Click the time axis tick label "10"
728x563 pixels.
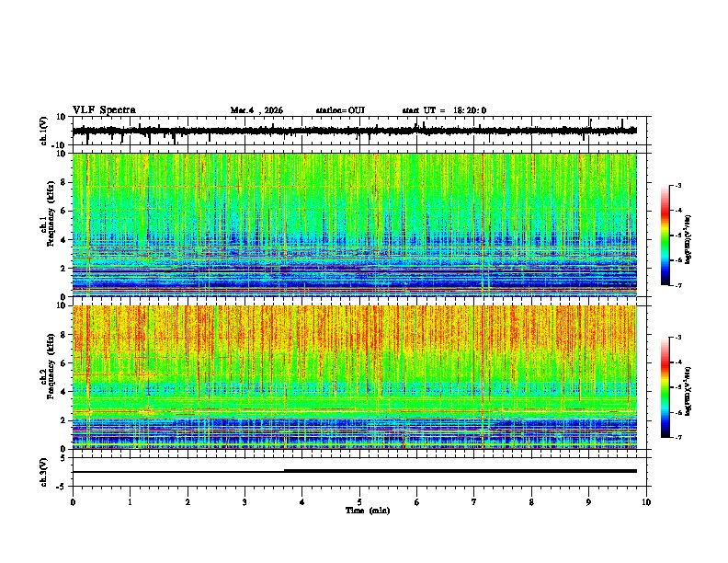(646, 502)
